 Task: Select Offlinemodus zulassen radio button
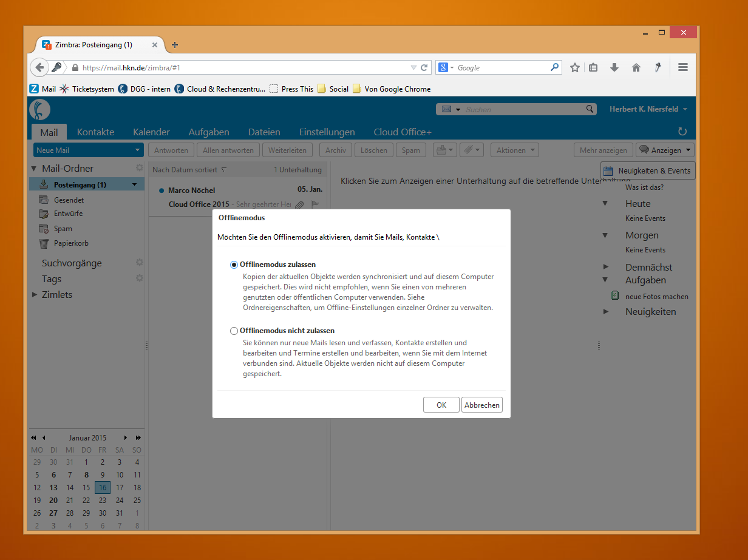coord(234,265)
